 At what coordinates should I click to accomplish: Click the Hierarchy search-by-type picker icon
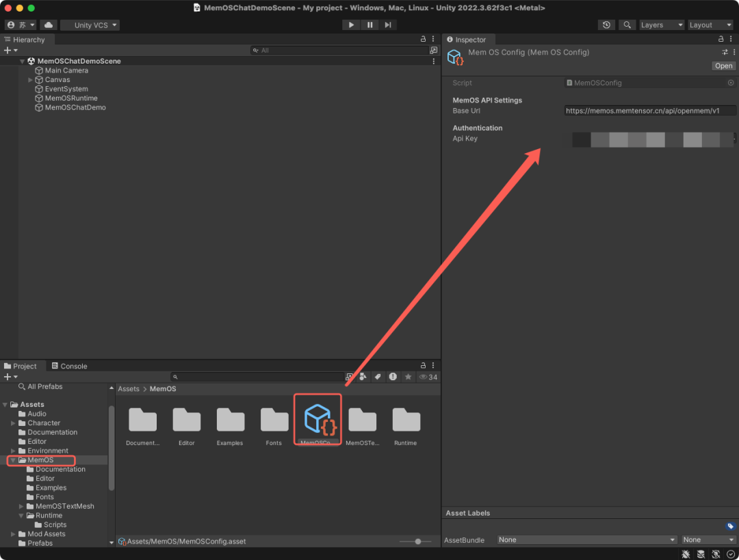tap(434, 51)
